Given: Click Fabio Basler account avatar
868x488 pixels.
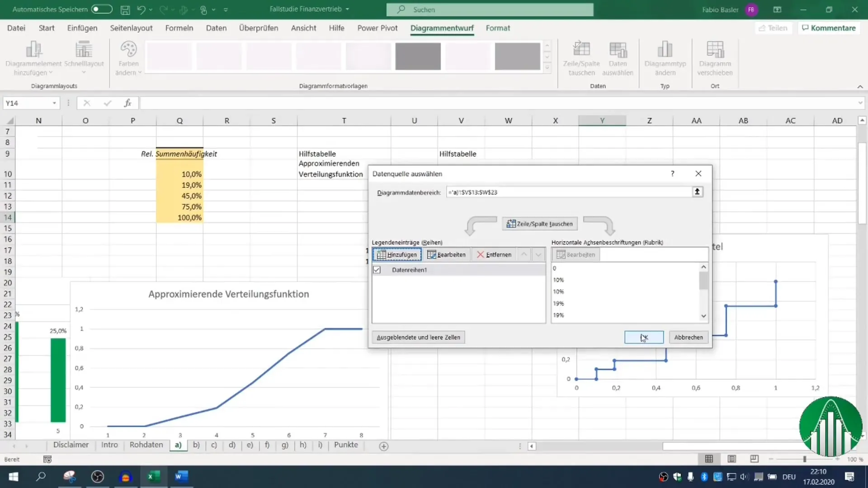Looking at the screenshot, I should pyautogui.click(x=751, y=9).
